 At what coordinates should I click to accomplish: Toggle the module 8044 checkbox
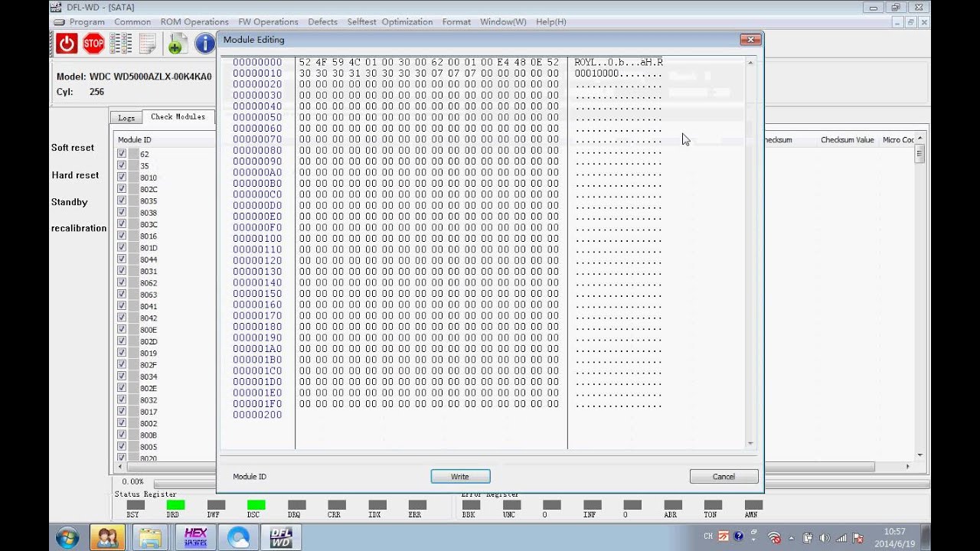(x=122, y=259)
